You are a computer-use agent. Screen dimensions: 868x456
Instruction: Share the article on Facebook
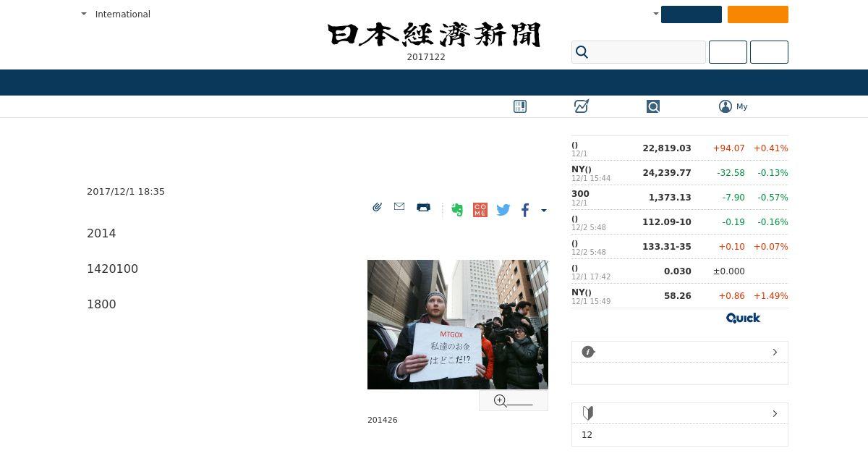(x=525, y=210)
